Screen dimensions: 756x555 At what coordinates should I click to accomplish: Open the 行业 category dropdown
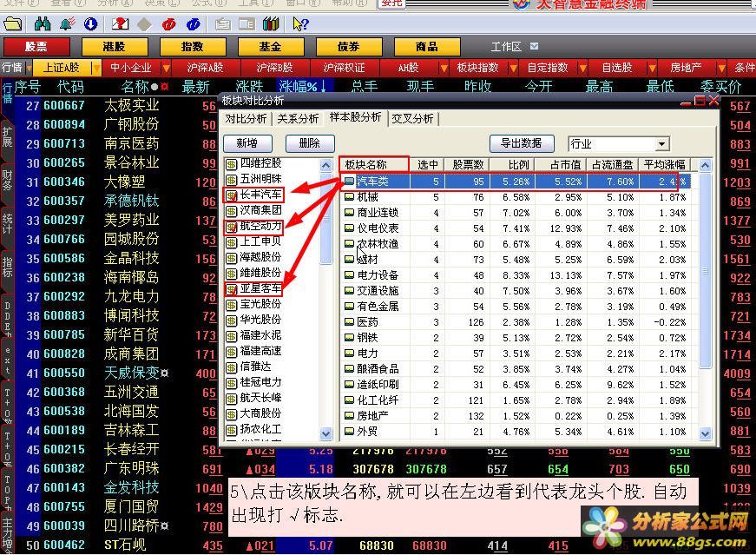[662, 144]
